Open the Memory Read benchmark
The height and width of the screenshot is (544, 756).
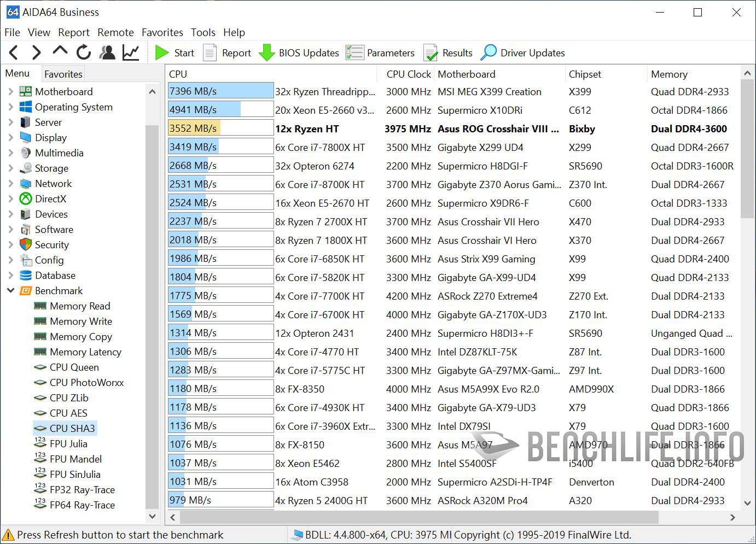pyautogui.click(x=79, y=306)
